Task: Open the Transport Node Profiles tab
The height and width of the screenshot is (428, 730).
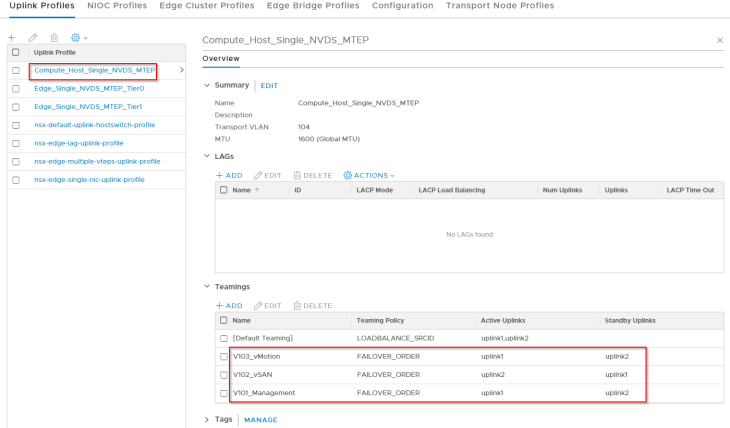Action: 499,6
